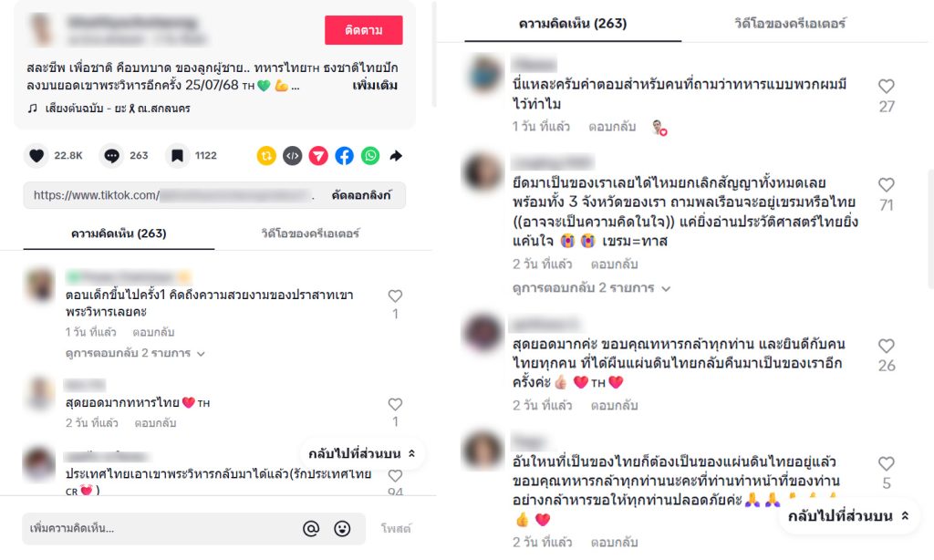Expand 2 replies under the เขมร=ทาส comment
This screenshot has width=934, height=560.
click(x=591, y=287)
